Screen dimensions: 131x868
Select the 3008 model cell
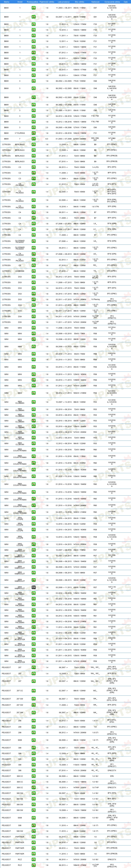20,740
